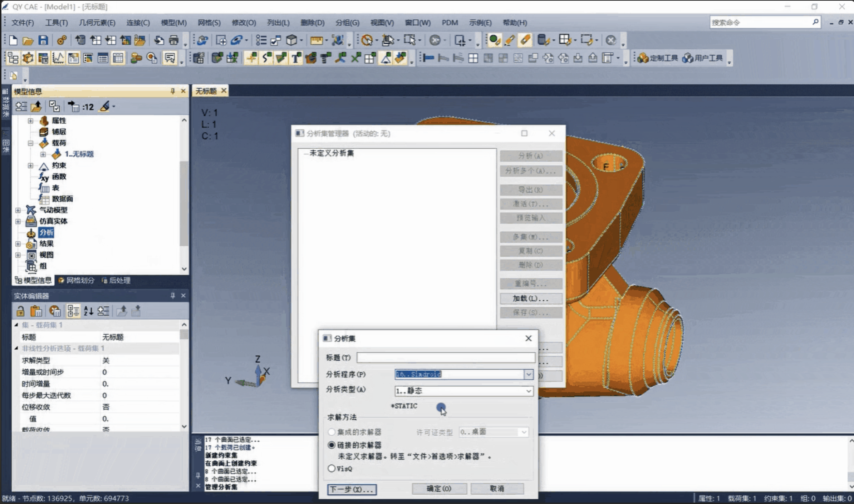The width and height of the screenshot is (854, 504).
Task: Click the model tree vertical scrollbar
Action: (x=184, y=203)
